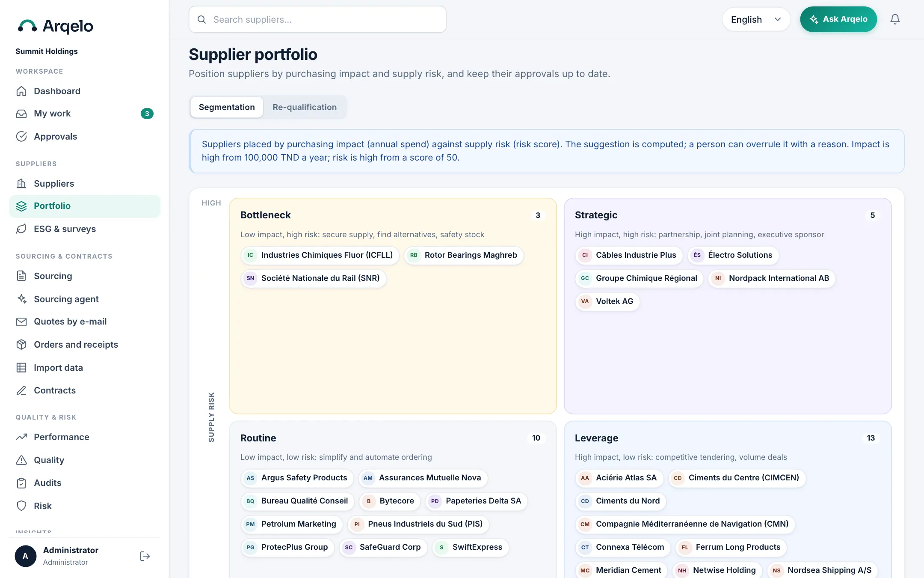Click the Arqelo logo
The image size is (924, 578).
(55, 26)
